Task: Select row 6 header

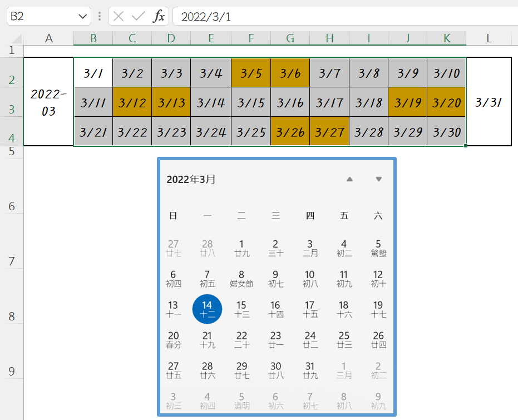Action: [x=12, y=186]
